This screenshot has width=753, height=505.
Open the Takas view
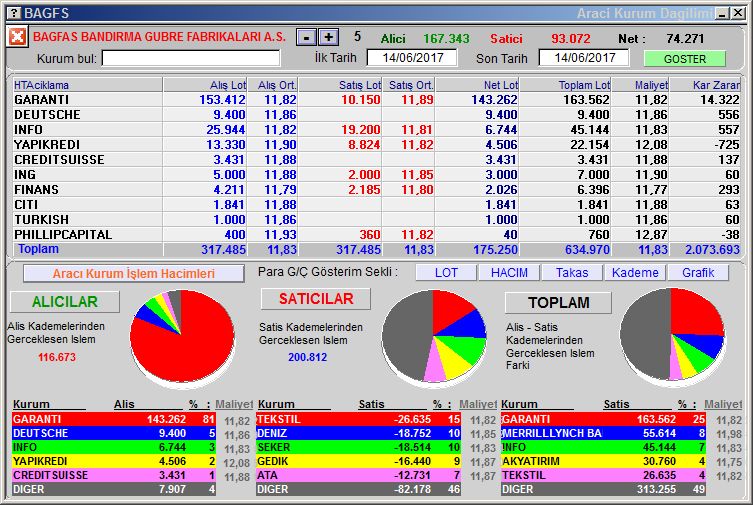point(572,273)
